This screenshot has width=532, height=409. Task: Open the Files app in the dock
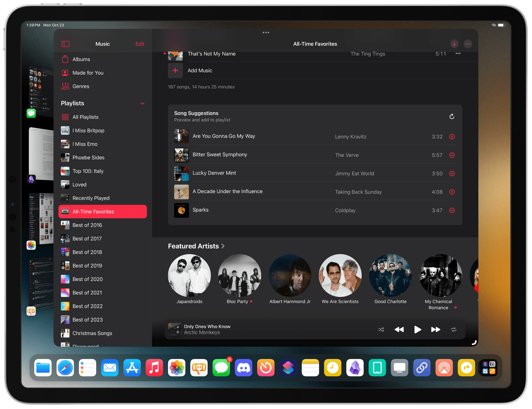click(x=43, y=368)
